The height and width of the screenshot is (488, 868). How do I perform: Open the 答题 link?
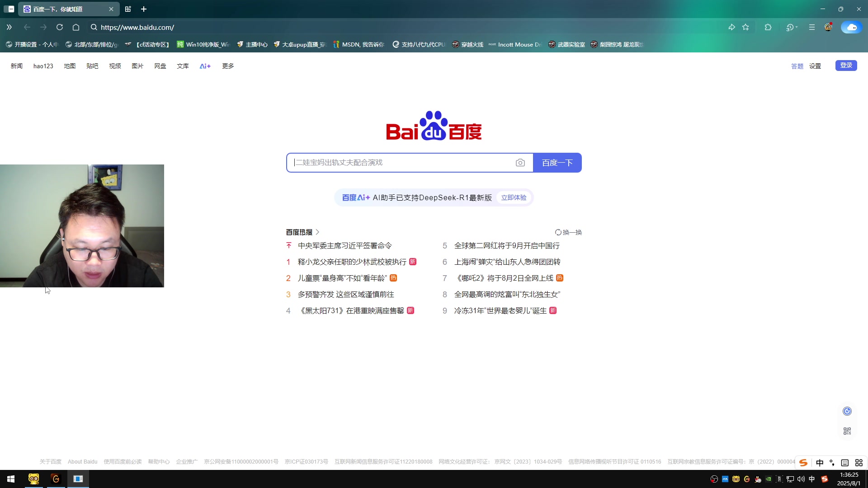(797, 66)
